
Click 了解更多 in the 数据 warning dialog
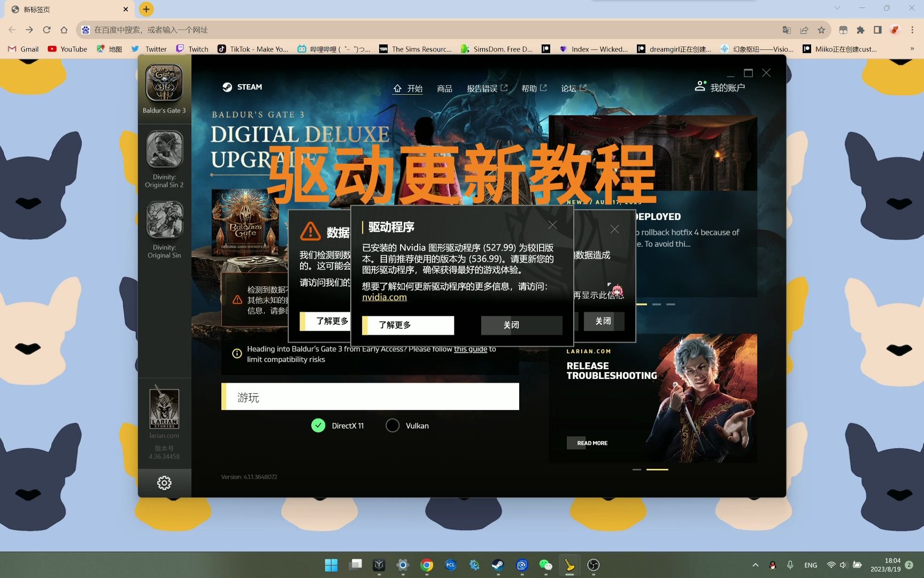click(x=325, y=321)
